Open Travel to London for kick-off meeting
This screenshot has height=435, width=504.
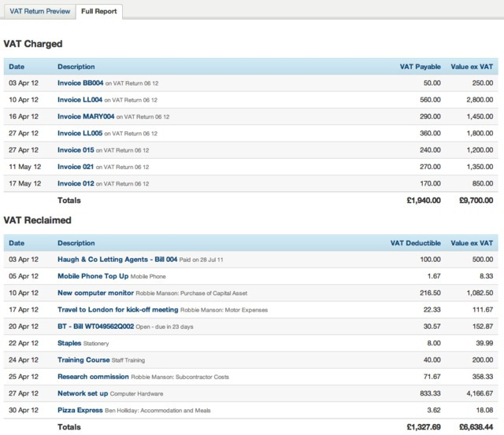pos(118,310)
